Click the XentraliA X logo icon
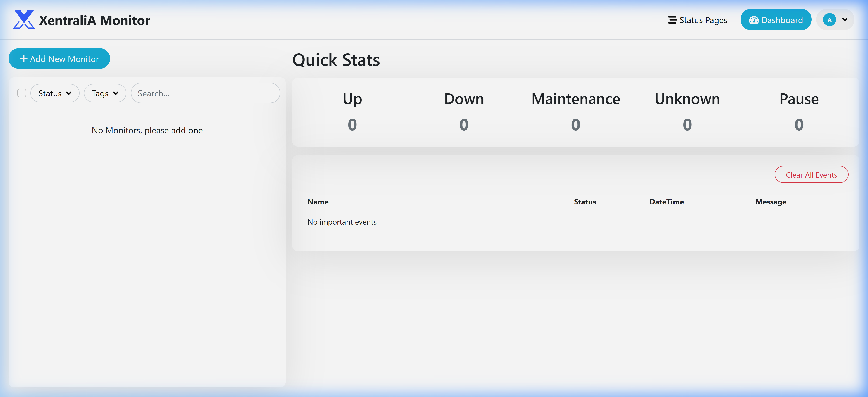The width and height of the screenshot is (868, 397). click(24, 19)
